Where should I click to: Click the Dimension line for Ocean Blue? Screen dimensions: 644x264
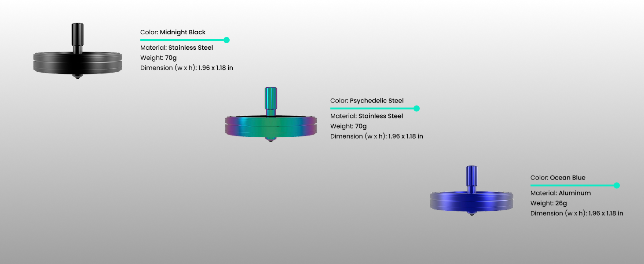[577, 213]
